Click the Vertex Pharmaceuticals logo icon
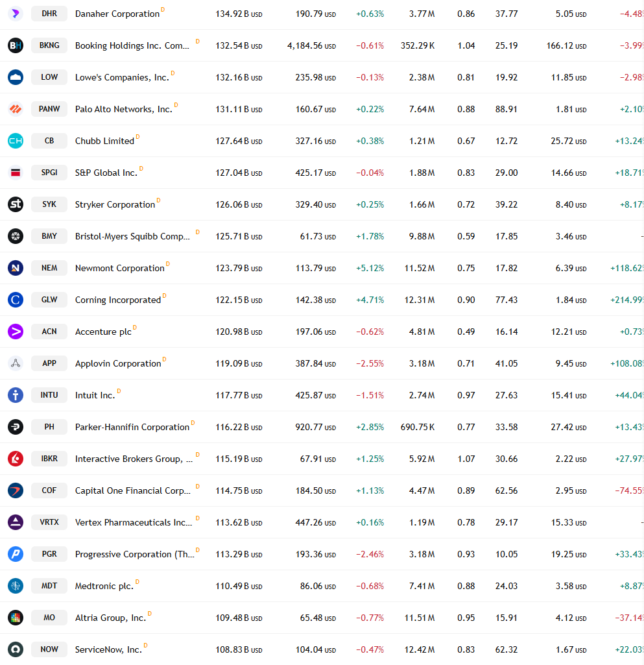644x665 pixels. 16,522
